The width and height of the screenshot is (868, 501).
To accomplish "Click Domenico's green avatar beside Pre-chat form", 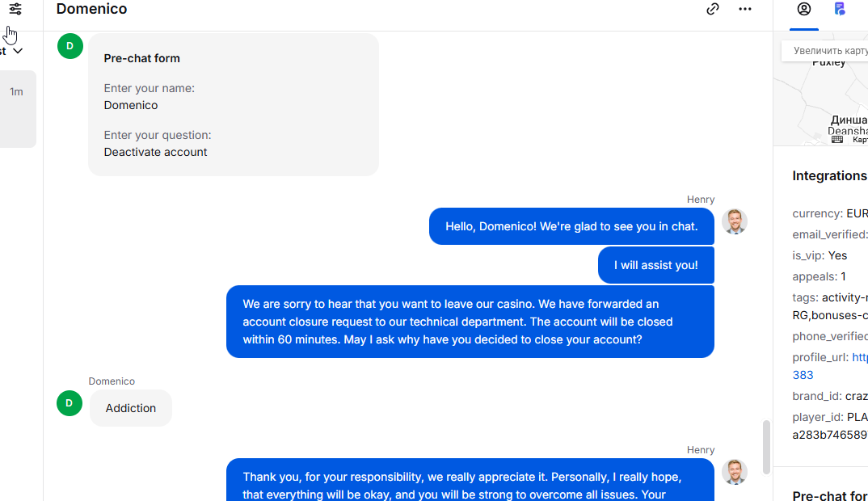I will [x=70, y=46].
